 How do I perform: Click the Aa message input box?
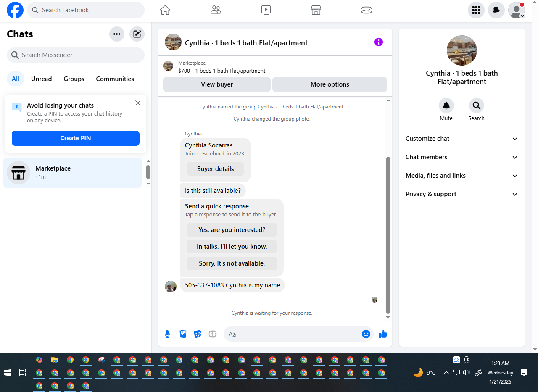coord(293,334)
